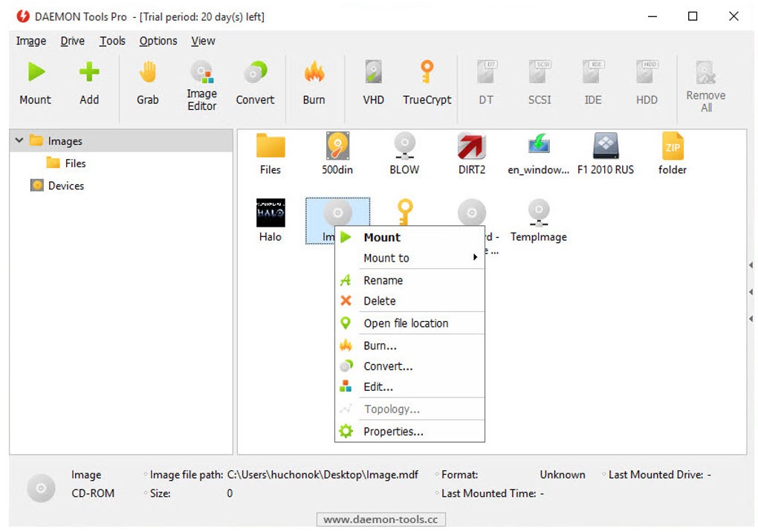The width and height of the screenshot is (758, 532).
Task: Select the Grab hand tool
Action: pos(147,82)
